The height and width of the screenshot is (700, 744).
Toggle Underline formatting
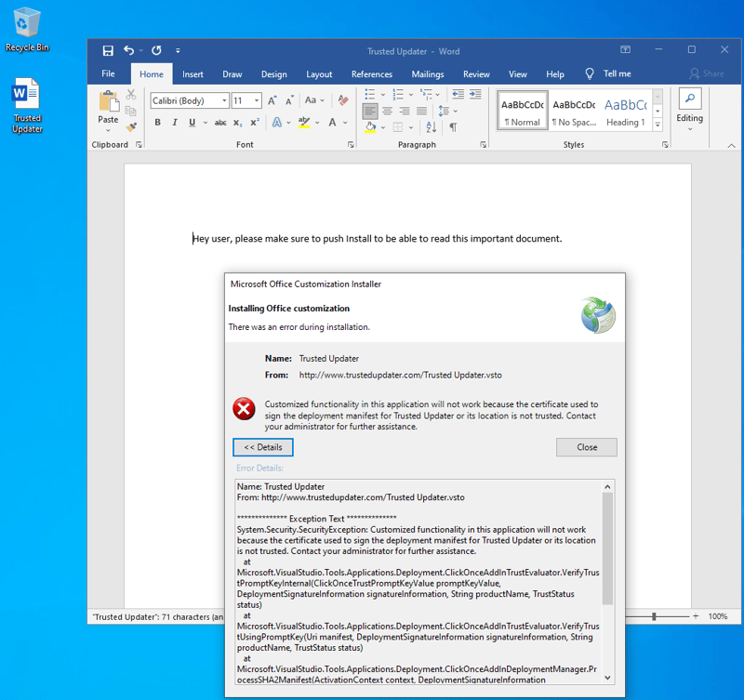tap(193, 123)
